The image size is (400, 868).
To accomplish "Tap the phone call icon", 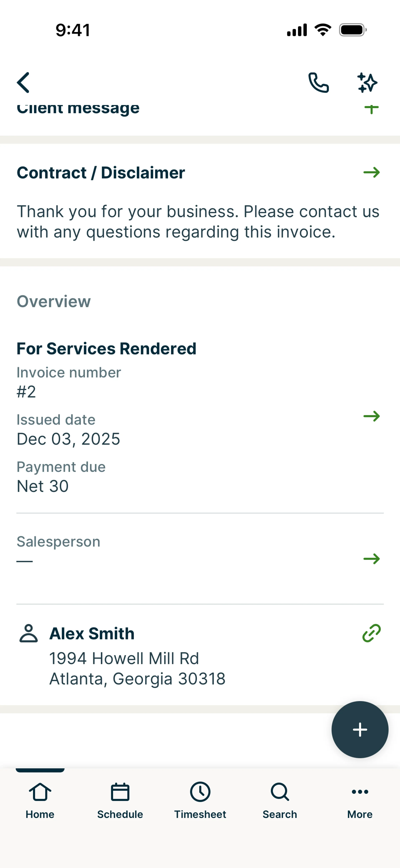I will point(319,83).
